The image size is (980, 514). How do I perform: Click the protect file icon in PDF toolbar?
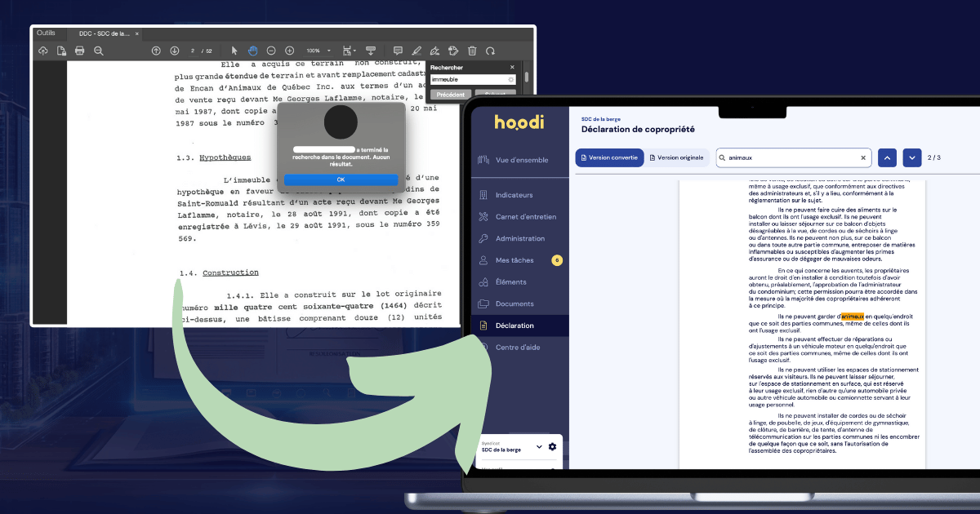click(x=62, y=51)
